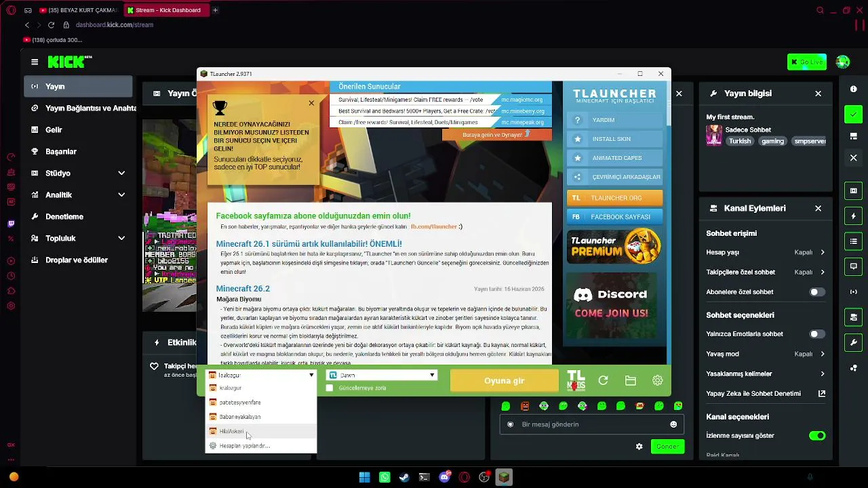Toggle Abonelere özel sohbet switch

coord(817,292)
